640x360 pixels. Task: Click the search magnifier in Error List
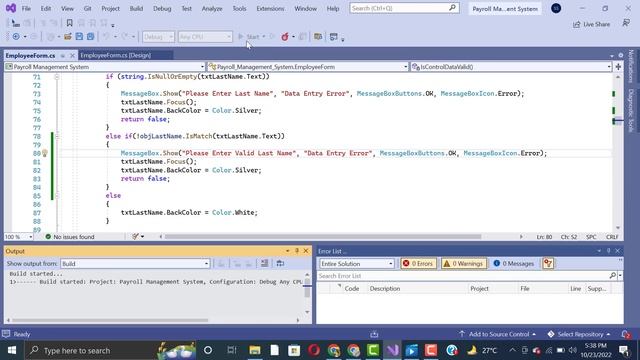[x=613, y=276]
